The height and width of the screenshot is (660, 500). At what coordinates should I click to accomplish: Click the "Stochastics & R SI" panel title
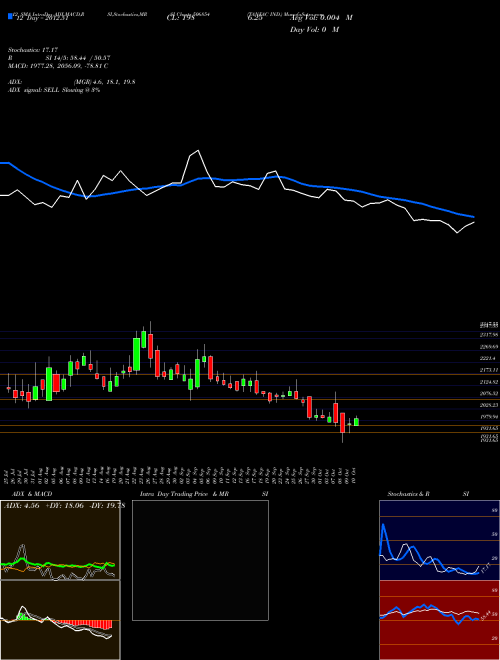pos(428,494)
